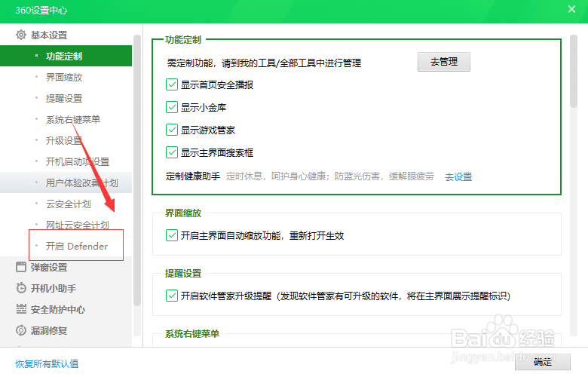This screenshot has height=377, width=588.
Task: Click 恢复所有默认值 link
Action: click(47, 363)
